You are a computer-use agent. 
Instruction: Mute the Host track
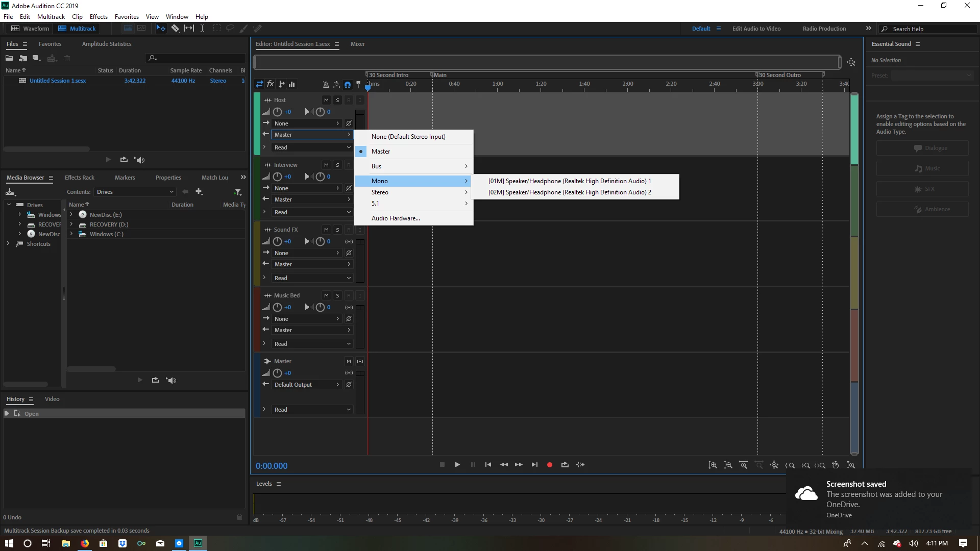[326, 100]
